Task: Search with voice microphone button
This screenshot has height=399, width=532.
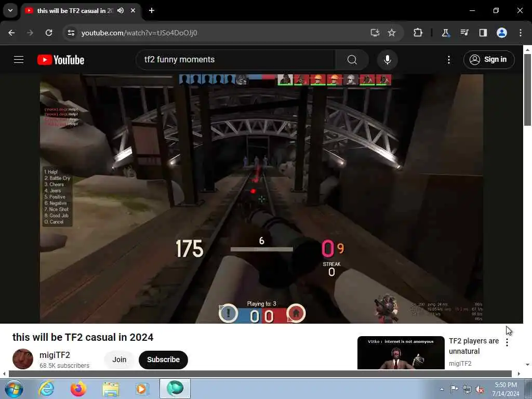Action: click(x=388, y=60)
